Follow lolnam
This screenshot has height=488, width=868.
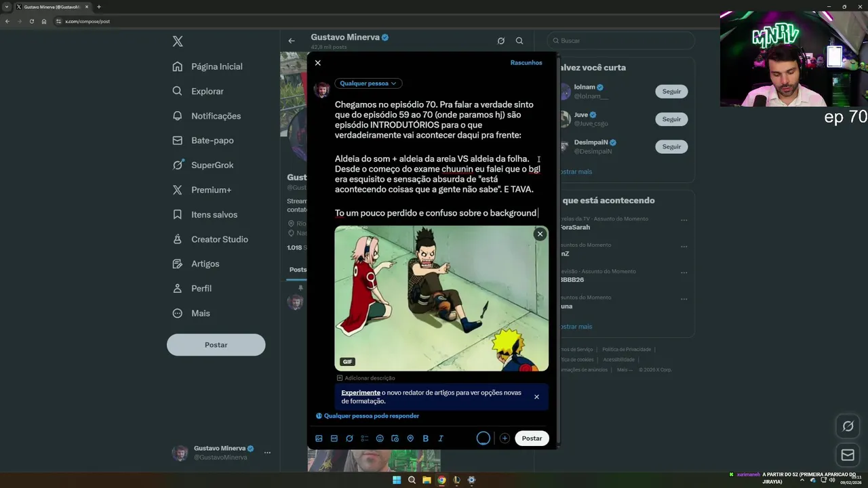point(671,91)
